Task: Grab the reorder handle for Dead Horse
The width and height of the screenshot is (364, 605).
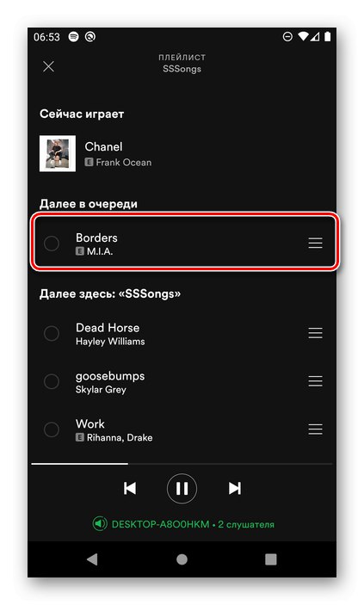Action: tap(315, 333)
